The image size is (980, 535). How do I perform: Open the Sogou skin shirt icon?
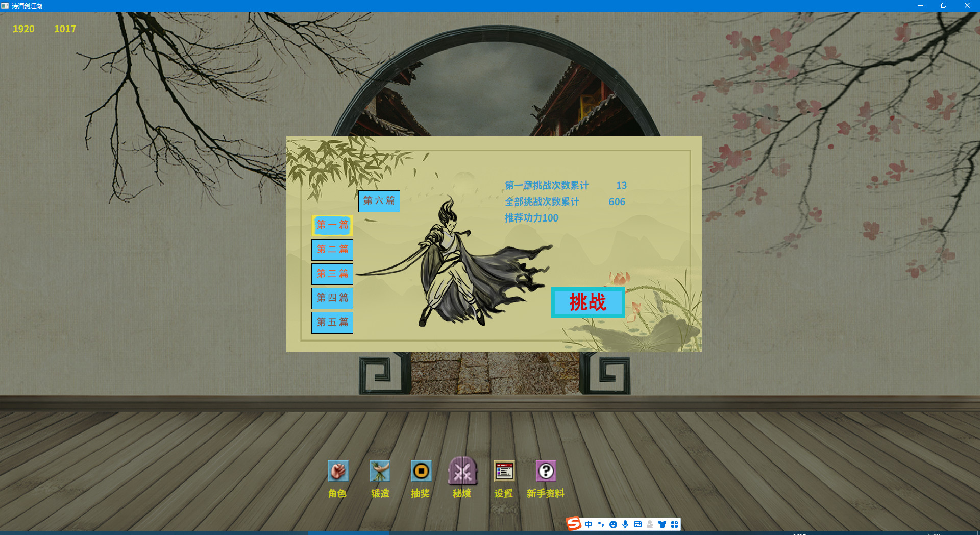pyautogui.click(x=662, y=524)
